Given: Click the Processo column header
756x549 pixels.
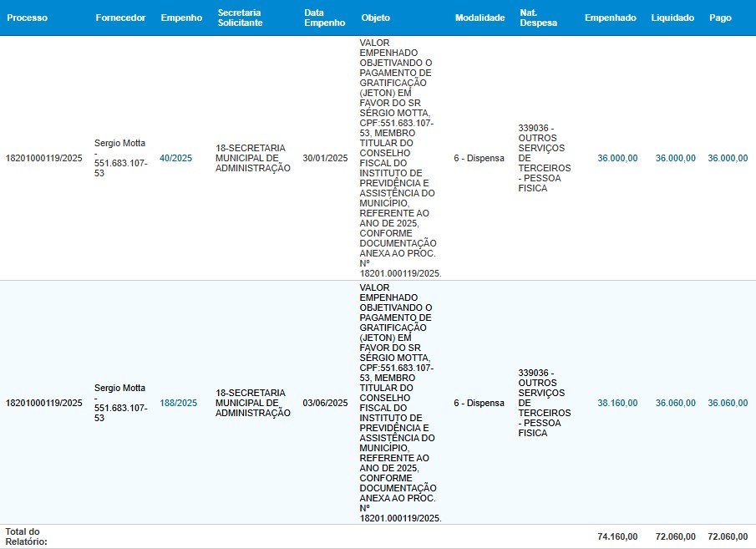Looking at the screenshot, I should coord(27,18).
